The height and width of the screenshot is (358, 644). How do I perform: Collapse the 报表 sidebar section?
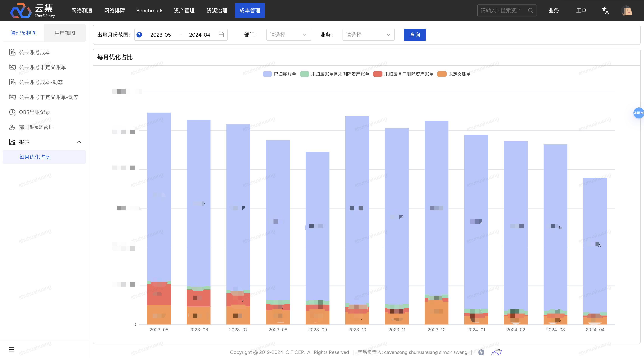[79, 142]
